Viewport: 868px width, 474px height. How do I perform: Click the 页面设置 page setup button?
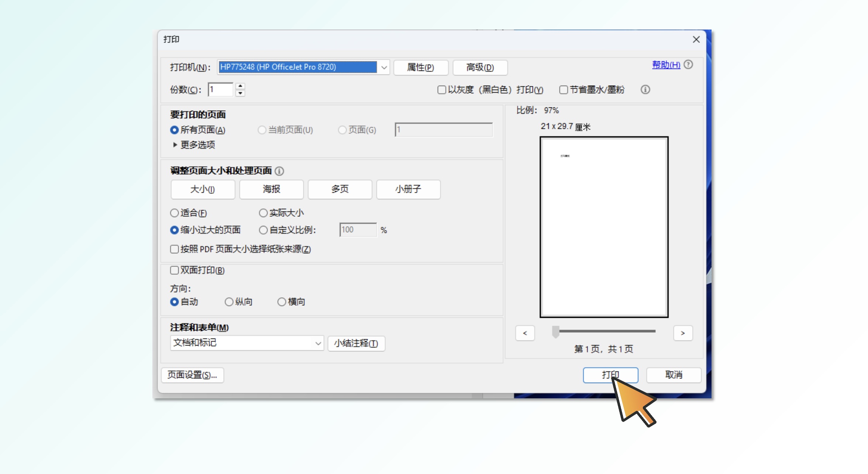click(192, 375)
